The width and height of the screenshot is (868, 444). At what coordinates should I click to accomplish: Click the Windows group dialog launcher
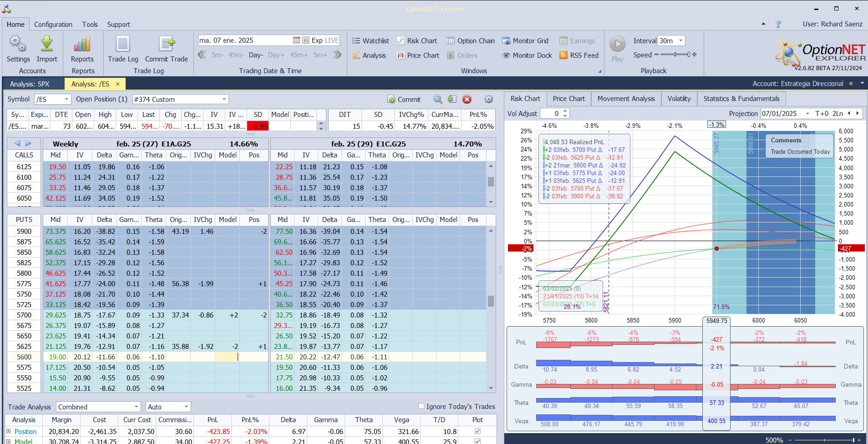[599, 71]
